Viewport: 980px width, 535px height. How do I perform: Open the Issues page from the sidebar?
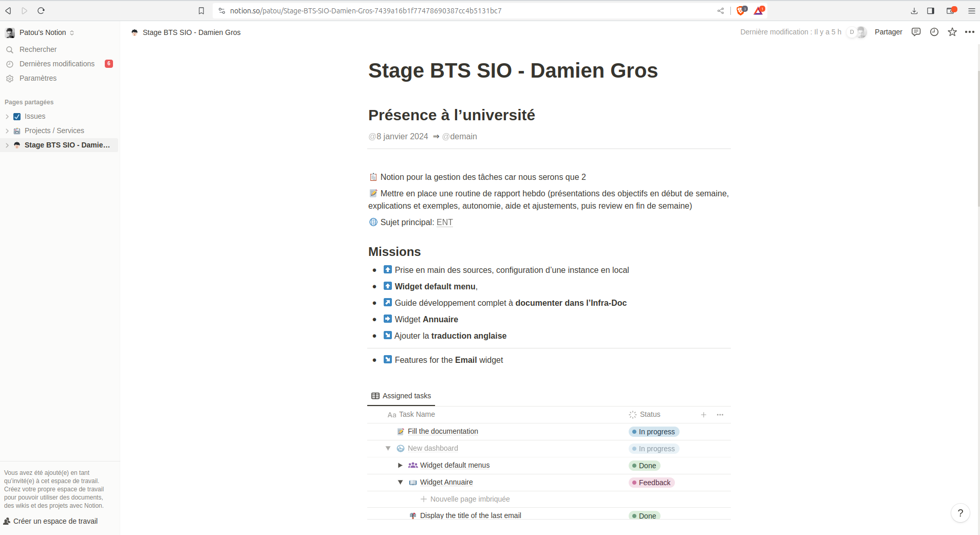[x=35, y=117]
